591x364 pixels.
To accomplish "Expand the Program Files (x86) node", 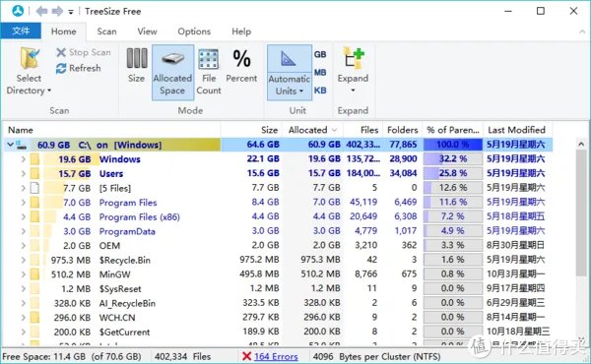I will point(24,216).
